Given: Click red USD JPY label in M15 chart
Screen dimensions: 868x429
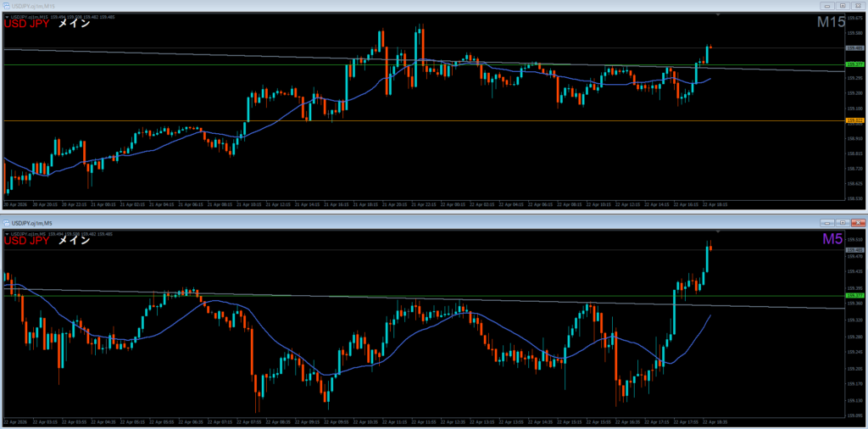Looking at the screenshot, I should pyautogui.click(x=27, y=24).
